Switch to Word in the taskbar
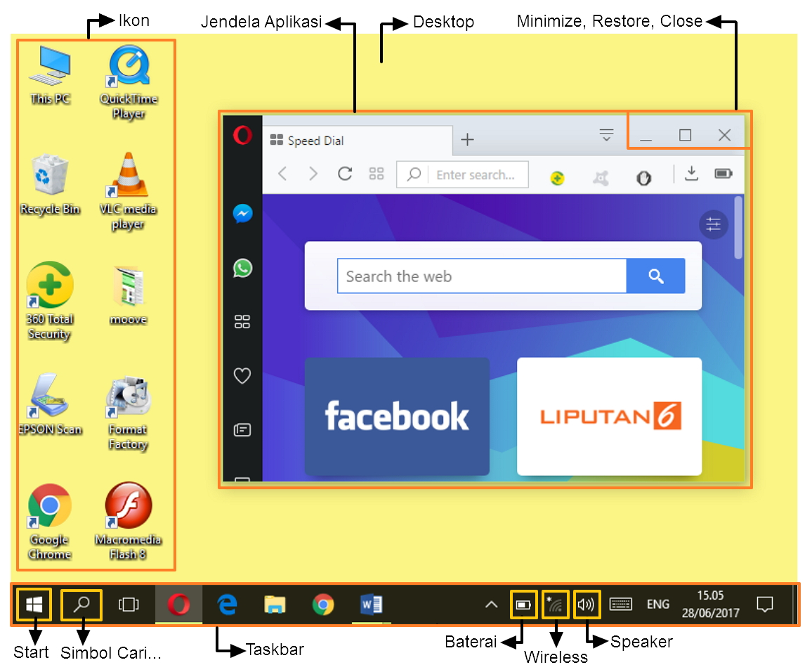The image size is (812, 672). [372, 604]
